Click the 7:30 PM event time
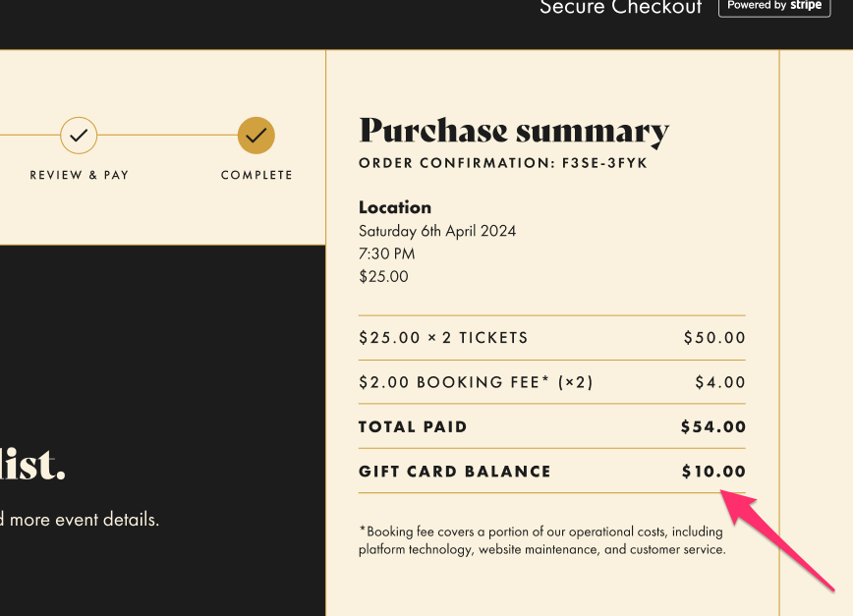 tap(387, 253)
